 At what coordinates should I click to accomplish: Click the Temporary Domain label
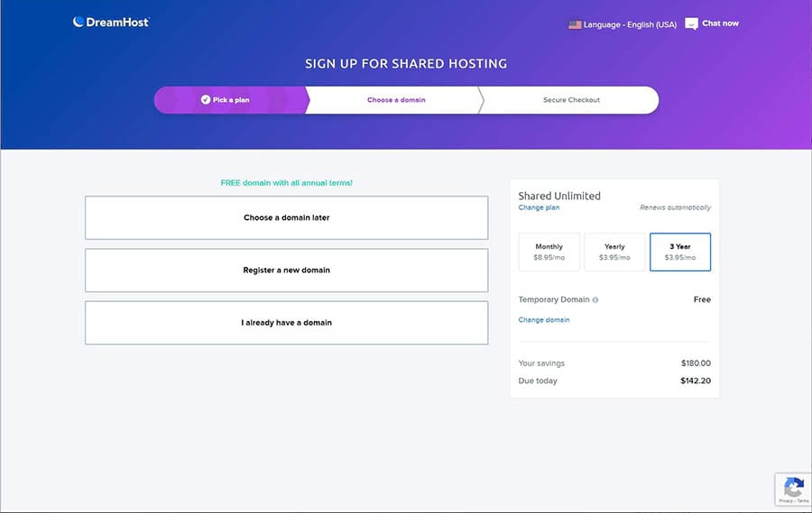(x=554, y=299)
